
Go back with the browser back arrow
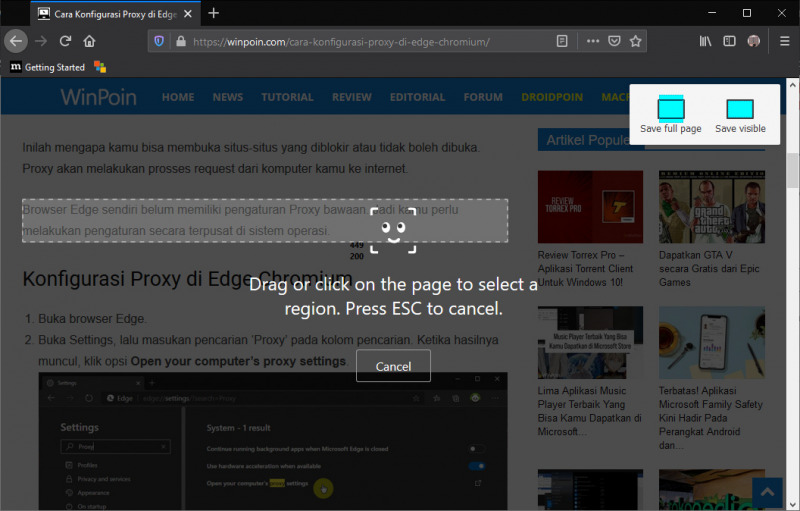point(16,41)
